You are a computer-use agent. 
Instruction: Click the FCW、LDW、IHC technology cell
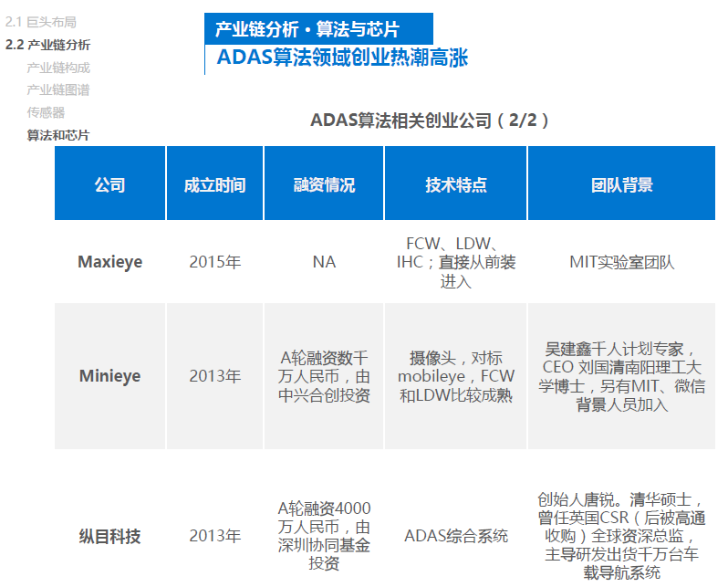pyautogui.click(x=456, y=262)
